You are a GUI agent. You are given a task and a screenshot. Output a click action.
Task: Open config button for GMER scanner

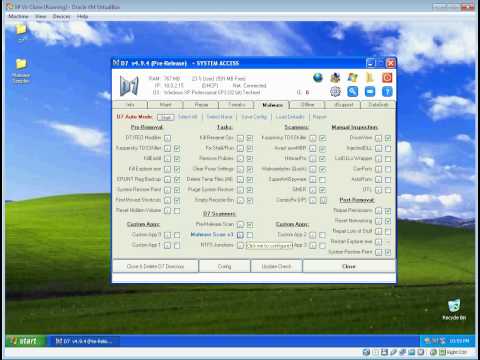[x=312, y=190]
